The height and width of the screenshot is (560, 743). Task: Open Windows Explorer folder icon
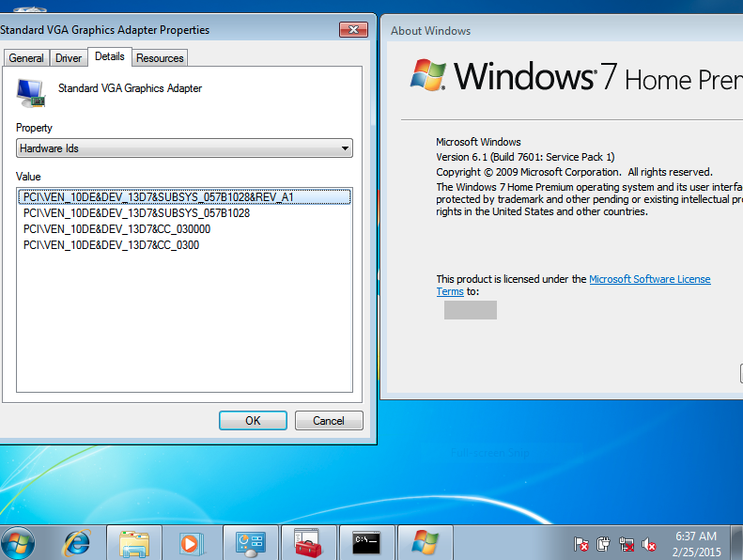[x=134, y=543]
